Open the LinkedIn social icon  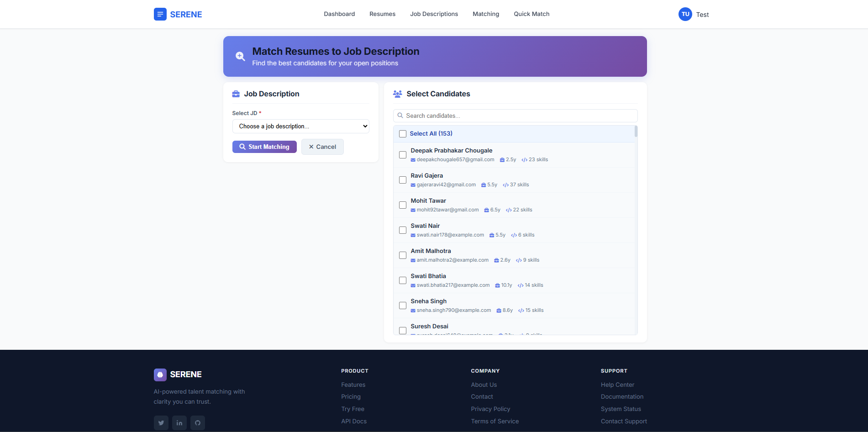[179, 423]
